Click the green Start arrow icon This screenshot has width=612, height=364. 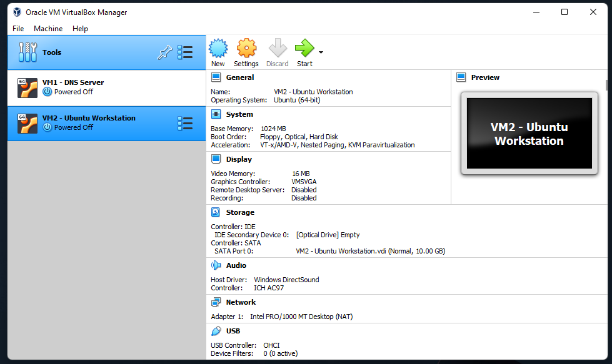[304, 49]
